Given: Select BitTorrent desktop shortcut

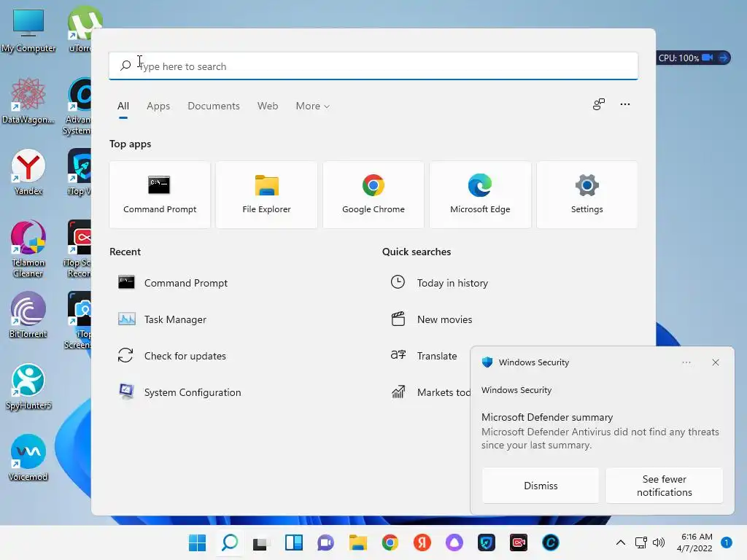Looking at the screenshot, I should [28, 315].
